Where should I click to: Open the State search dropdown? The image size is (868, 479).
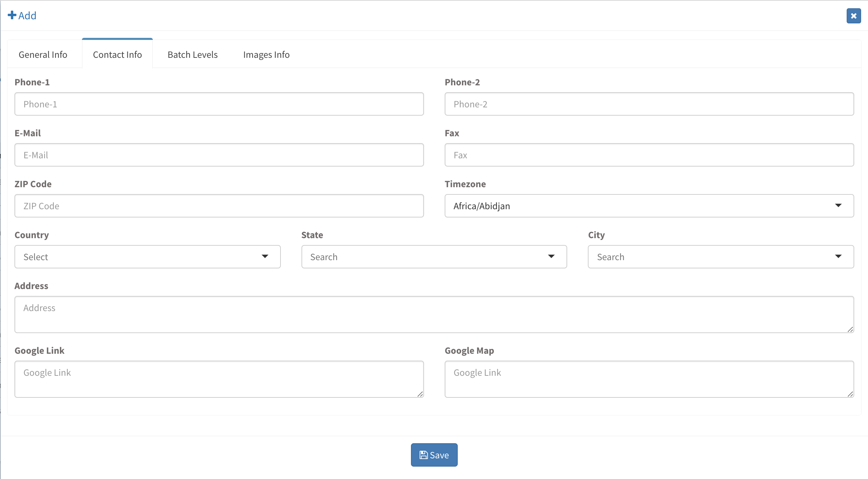434,257
